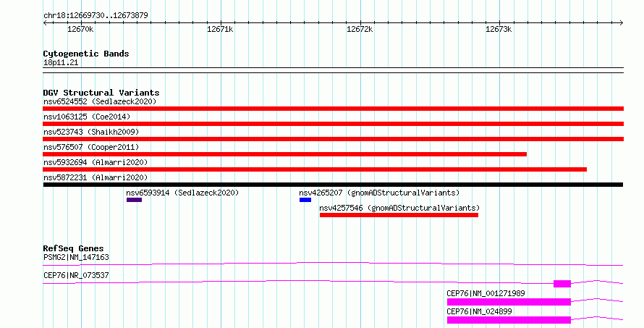644x328 pixels.
Task: Click the Cytogenetic Bands track title
Action: point(86,54)
